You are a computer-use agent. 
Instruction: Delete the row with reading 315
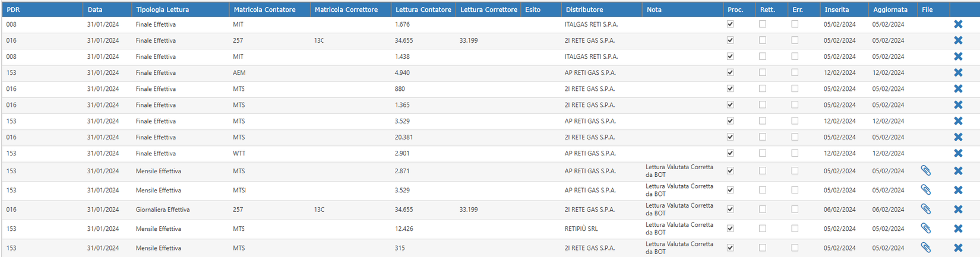pos(958,248)
